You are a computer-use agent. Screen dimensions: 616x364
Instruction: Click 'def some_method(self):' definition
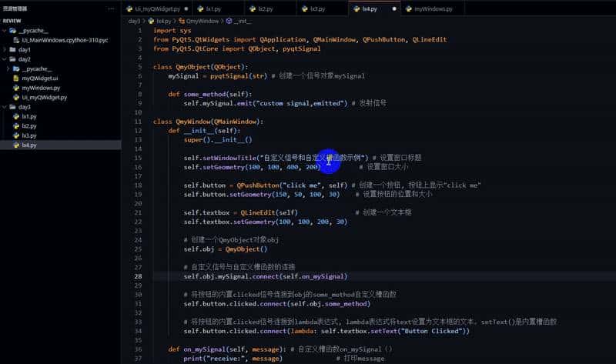pos(209,94)
